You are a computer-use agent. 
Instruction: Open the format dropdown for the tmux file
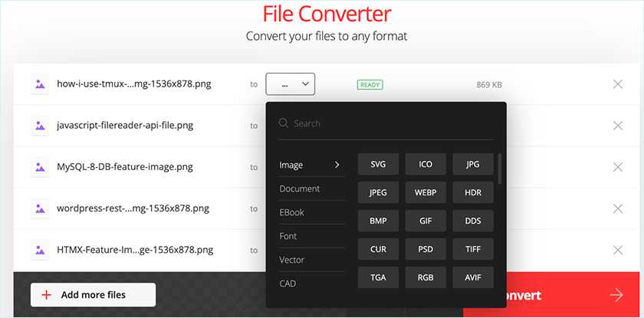[291, 84]
